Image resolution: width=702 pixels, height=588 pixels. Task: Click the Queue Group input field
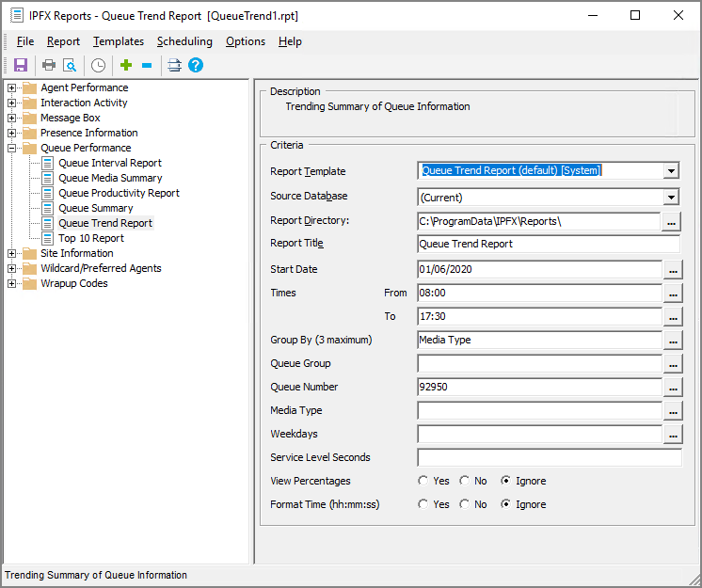(x=539, y=363)
